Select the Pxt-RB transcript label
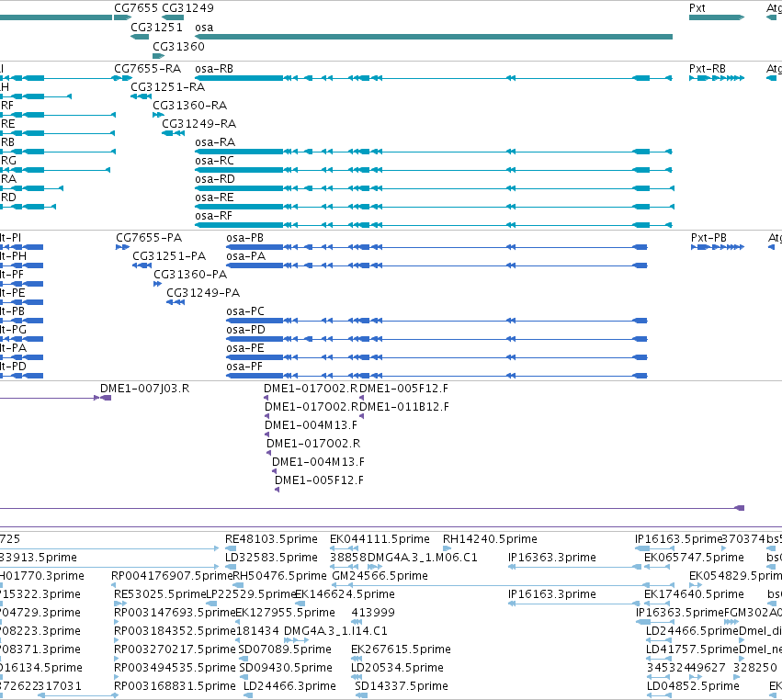The height and width of the screenshot is (700, 782). pyautogui.click(x=708, y=69)
